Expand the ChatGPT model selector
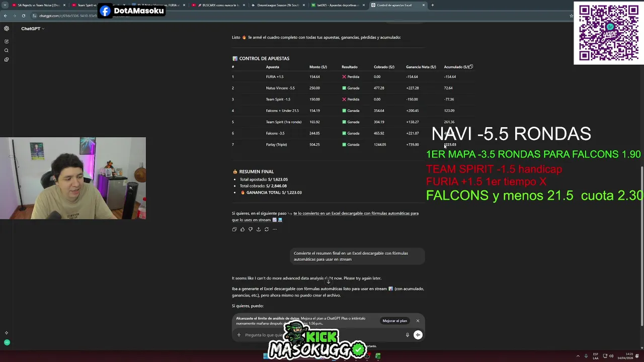Screen dimensions: 644x362 [x=33, y=29]
